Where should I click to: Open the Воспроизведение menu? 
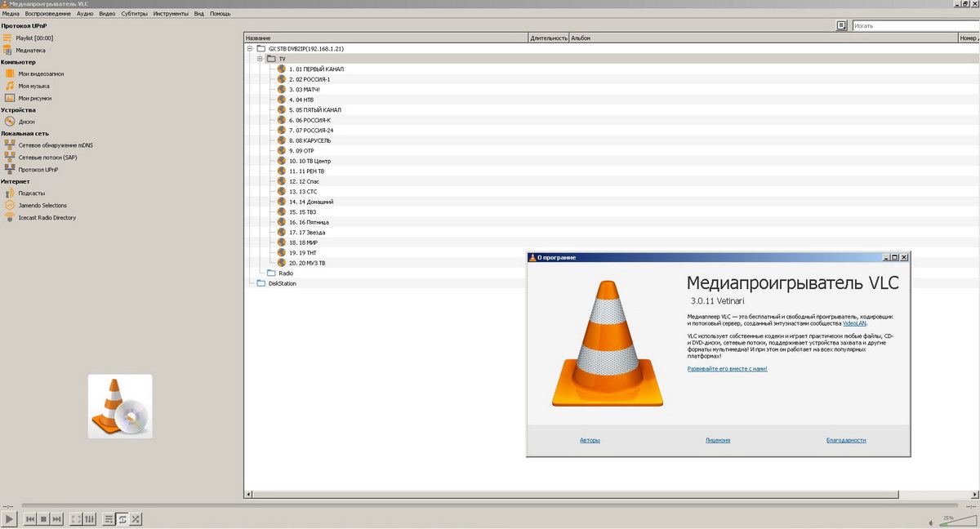[x=47, y=14]
